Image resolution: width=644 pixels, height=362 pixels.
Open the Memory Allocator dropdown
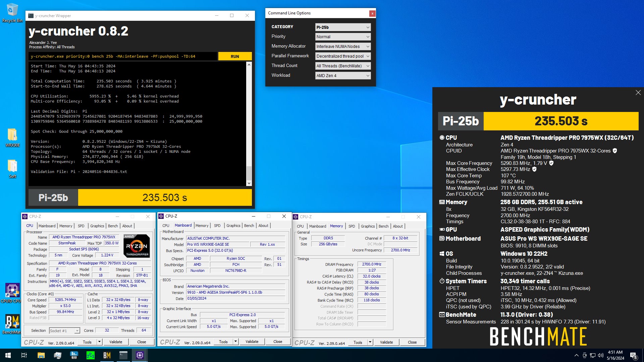[x=343, y=47]
